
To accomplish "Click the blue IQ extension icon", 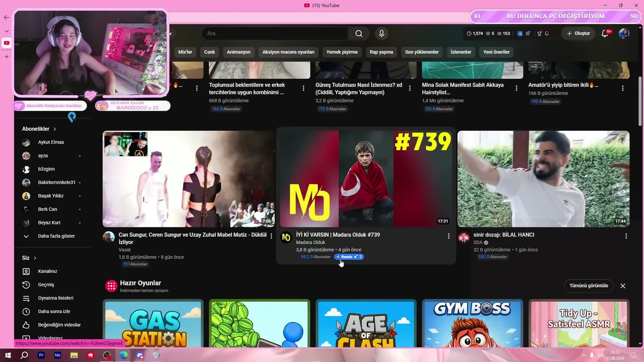I will tap(520, 34).
